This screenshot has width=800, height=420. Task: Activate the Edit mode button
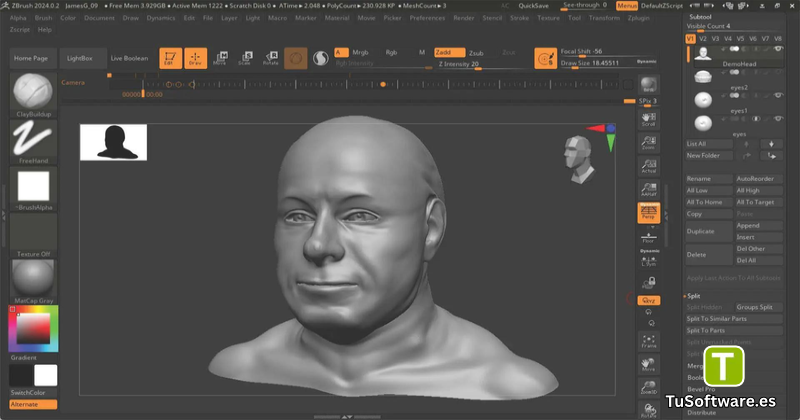170,58
